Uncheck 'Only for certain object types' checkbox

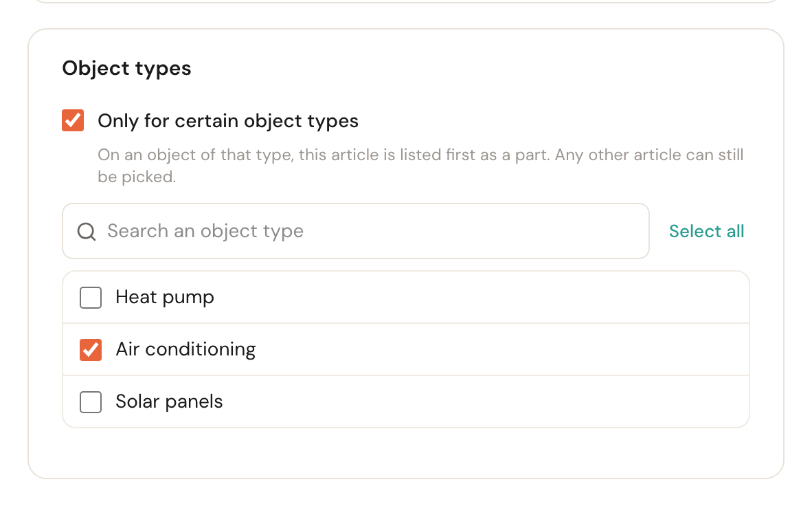click(73, 120)
